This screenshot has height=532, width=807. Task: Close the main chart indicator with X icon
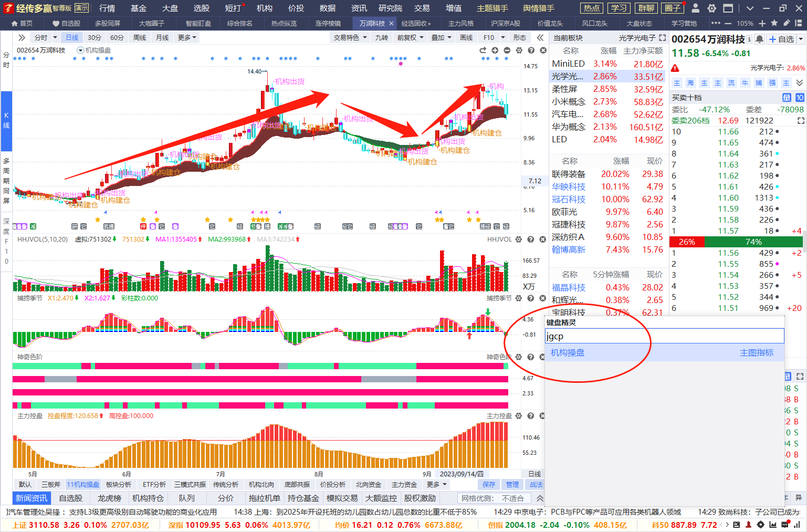[x=543, y=50]
